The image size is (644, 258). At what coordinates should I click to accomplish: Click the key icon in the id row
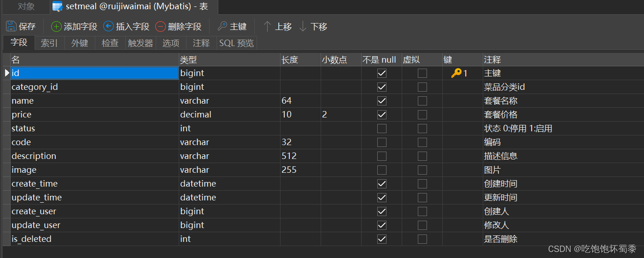pyautogui.click(x=456, y=73)
